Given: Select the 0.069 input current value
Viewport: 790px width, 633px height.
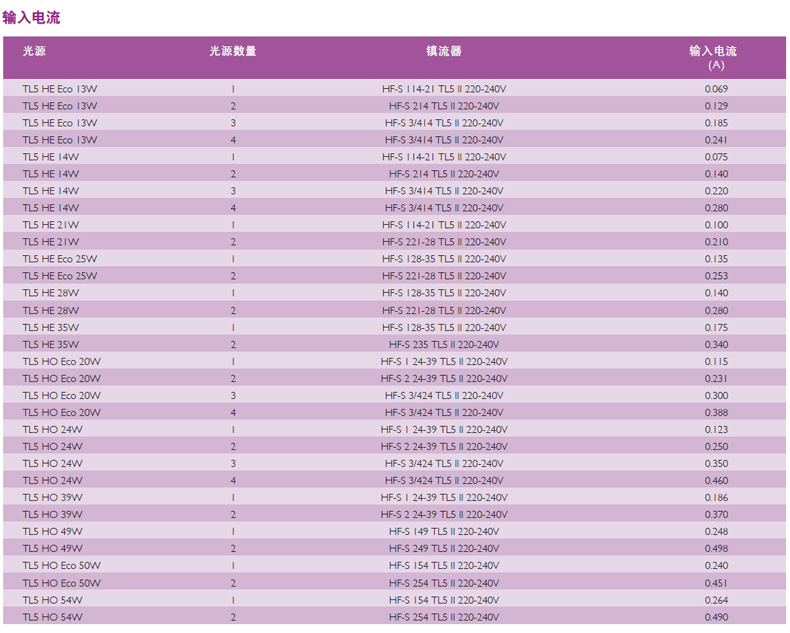Looking at the screenshot, I should (x=715, y=89).
